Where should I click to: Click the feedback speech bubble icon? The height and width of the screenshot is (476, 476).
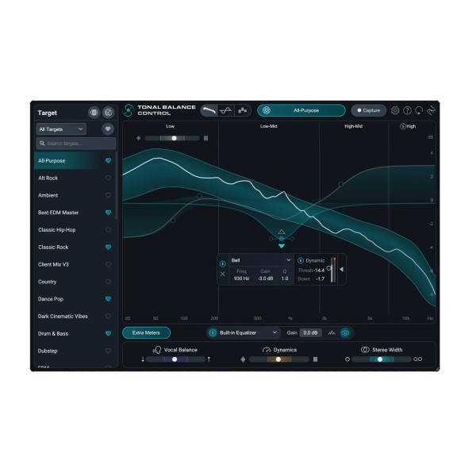[419, 110]
